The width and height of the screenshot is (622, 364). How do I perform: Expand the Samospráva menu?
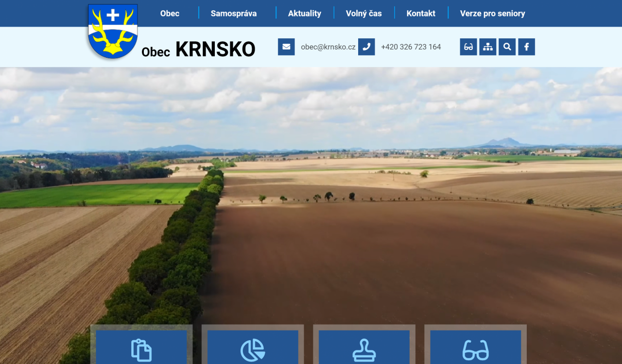pyautogui.click(x=234, y=14)
